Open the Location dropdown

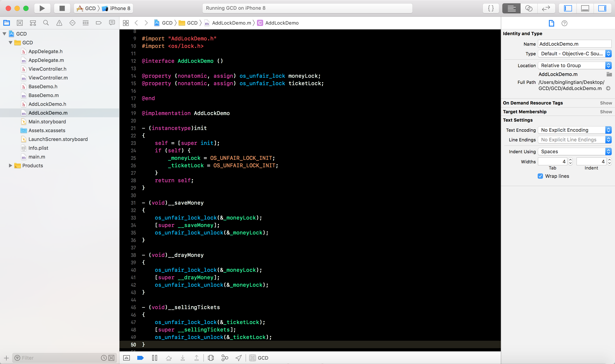click(575, 65)
